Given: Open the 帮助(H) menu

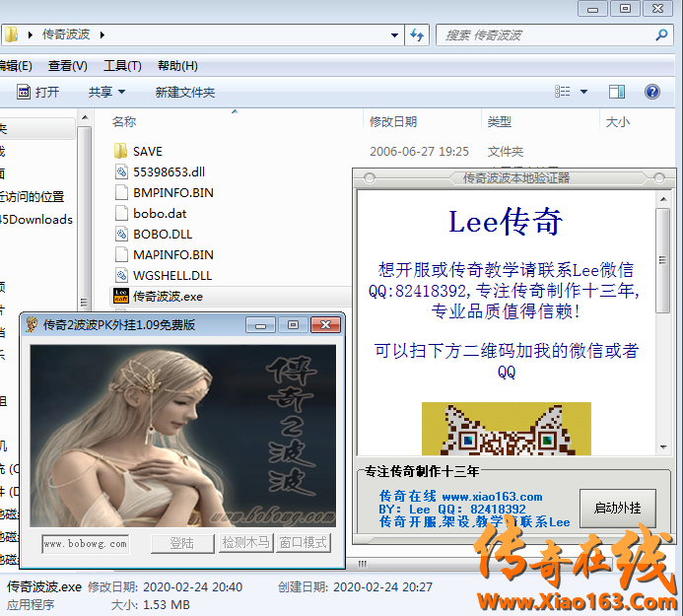Looking at the screenshot, I should click(x=177, y=66).
